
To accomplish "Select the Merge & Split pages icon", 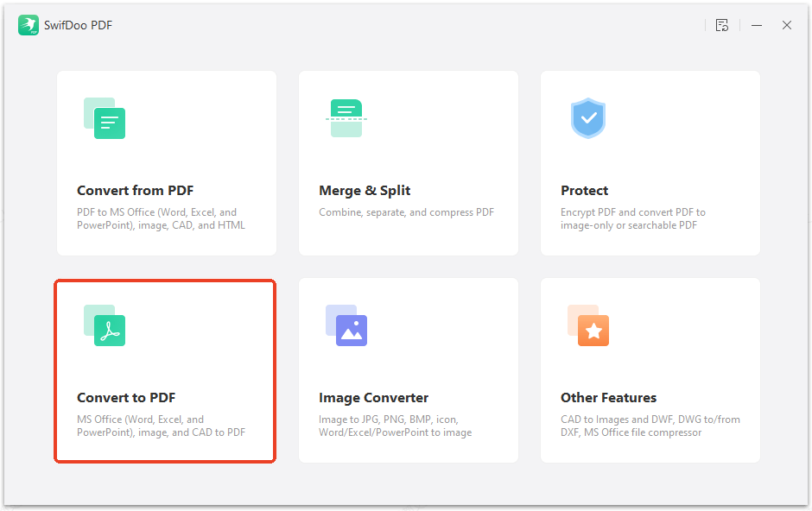I will 346,119.
